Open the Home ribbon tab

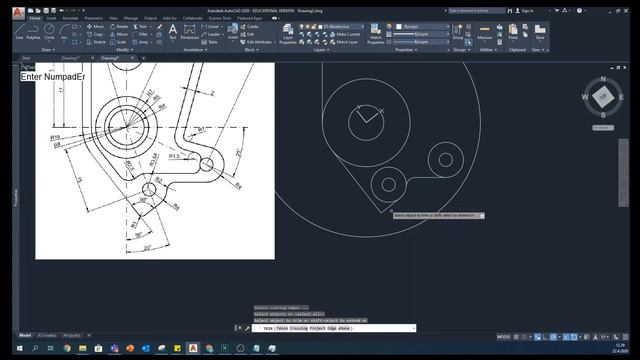click(x=35, y=18)
